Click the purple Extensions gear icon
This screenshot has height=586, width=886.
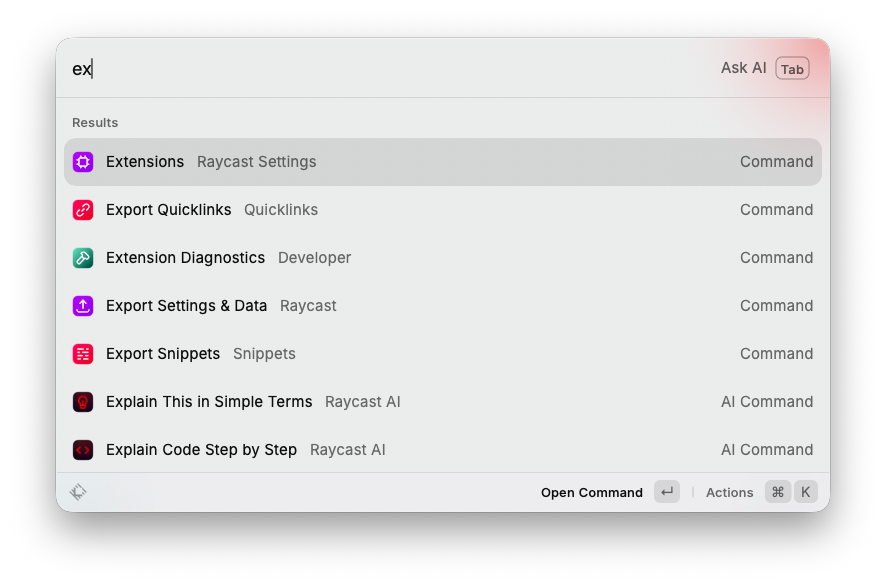point(83,162)
